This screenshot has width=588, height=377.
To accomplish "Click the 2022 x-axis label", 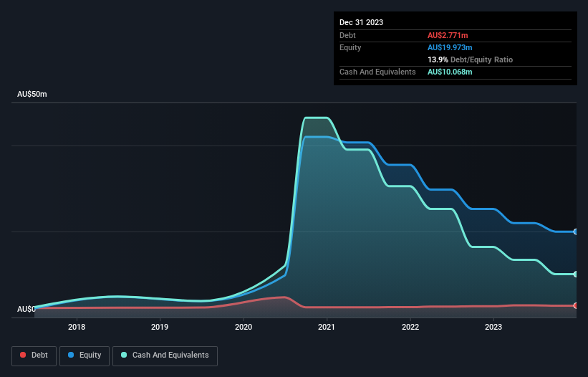I will (410, 327).
